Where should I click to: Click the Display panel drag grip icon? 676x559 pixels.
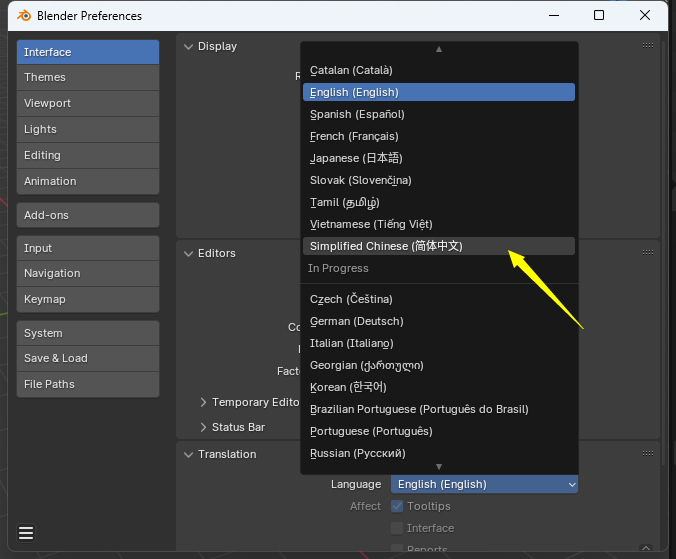click(648, 45)
